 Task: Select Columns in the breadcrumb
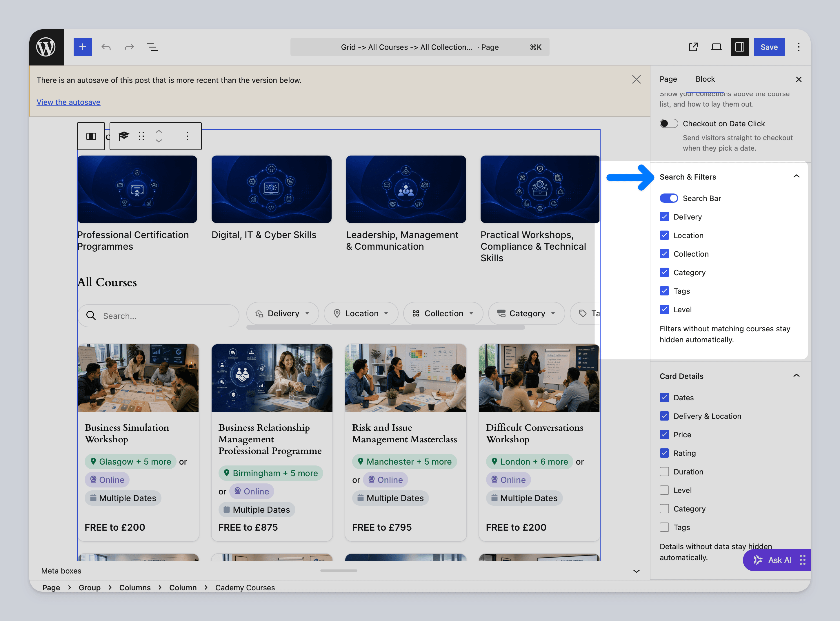click(x=135, y=587)
